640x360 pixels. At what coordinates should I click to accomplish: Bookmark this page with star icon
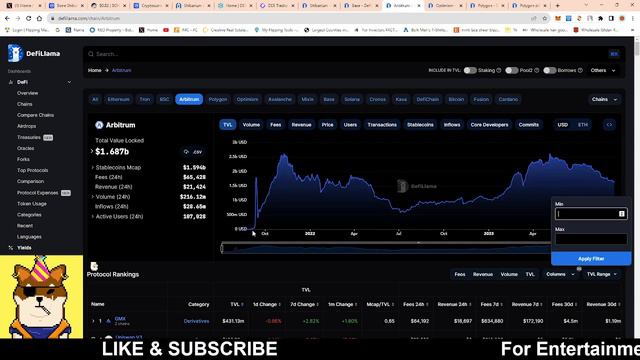point(544,18)
